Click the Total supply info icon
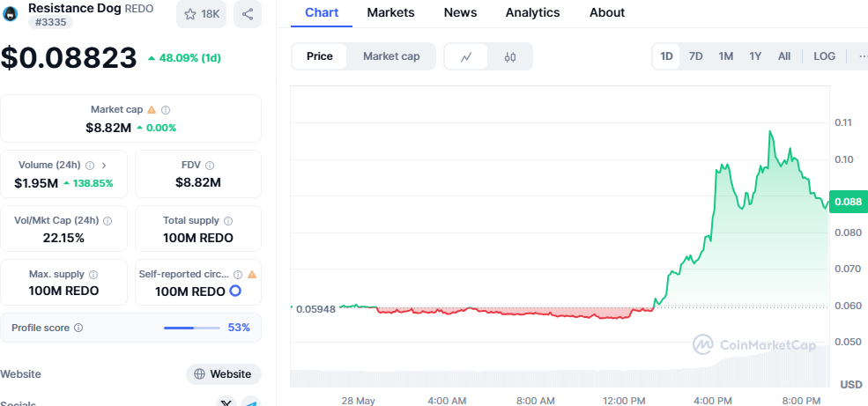Screen dimensions: 868x406 pos(228,221)
